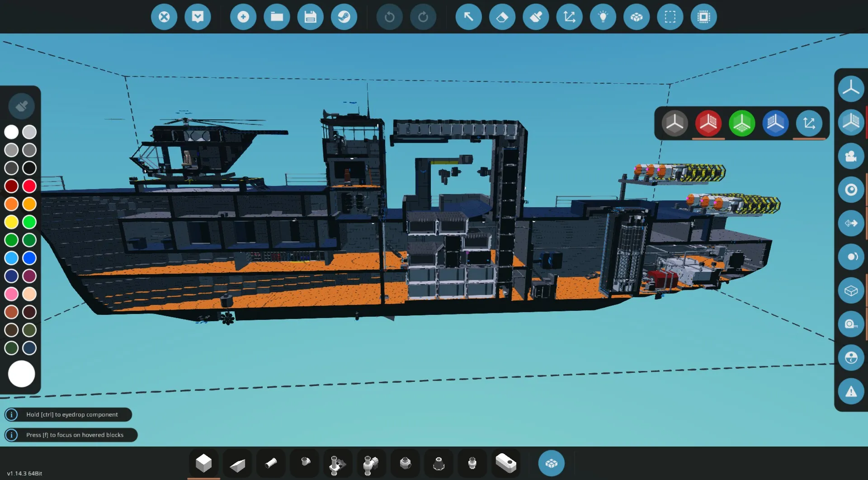The image size is (868, 480).
Task: Click the save vehicle floppy disk icon
Action: (310, 17)
